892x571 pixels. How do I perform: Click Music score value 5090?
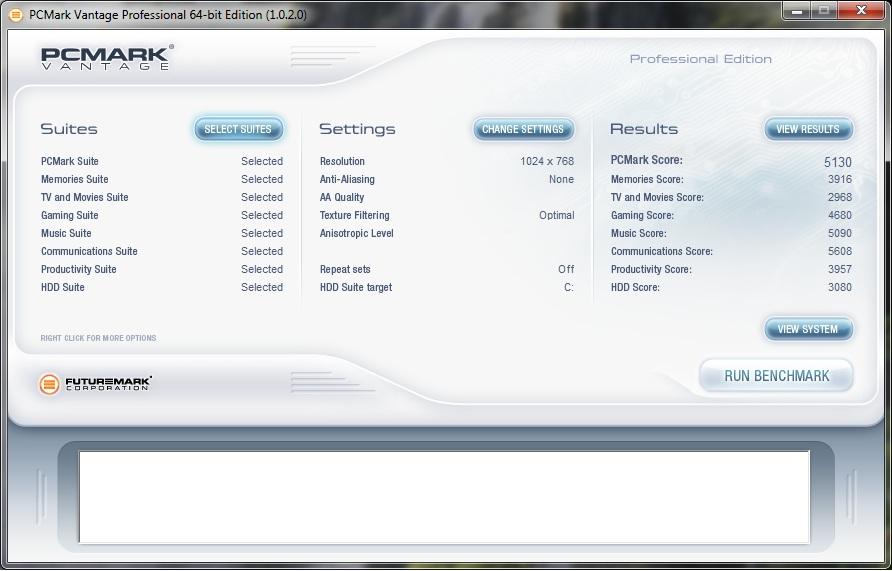(840, 233)
